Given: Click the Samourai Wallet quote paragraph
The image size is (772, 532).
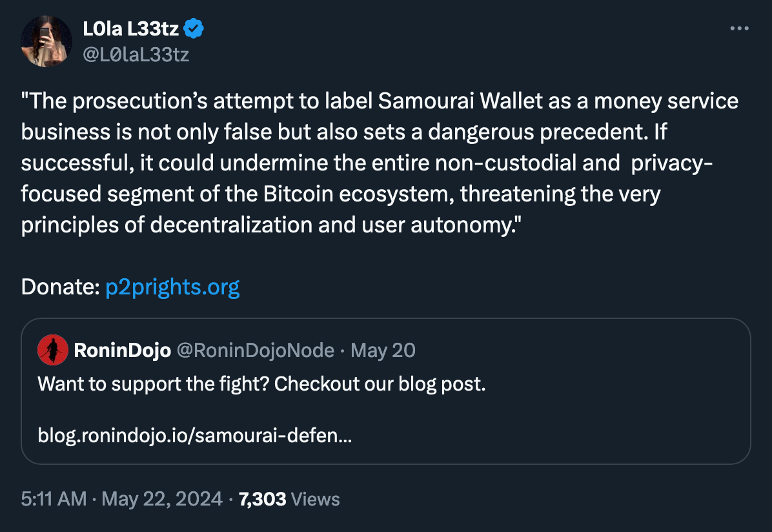Looking at the screenshot, I should tap(380, 163).
